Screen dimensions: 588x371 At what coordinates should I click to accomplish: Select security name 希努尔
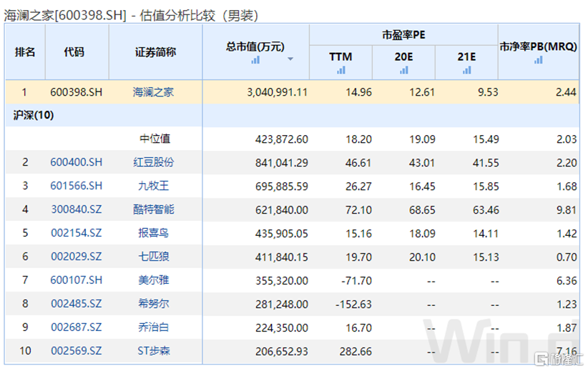point(154,304)
